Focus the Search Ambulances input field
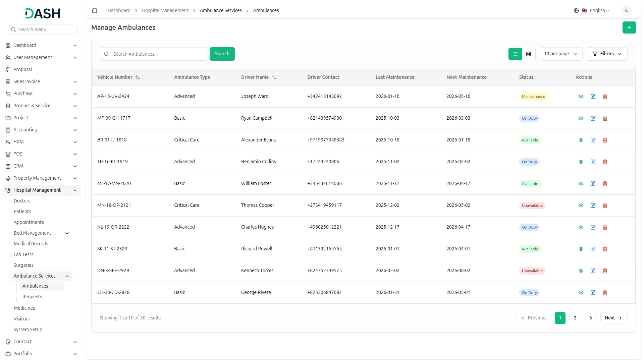644x362 pixels. pyautogui.click(x=158, y=54)
